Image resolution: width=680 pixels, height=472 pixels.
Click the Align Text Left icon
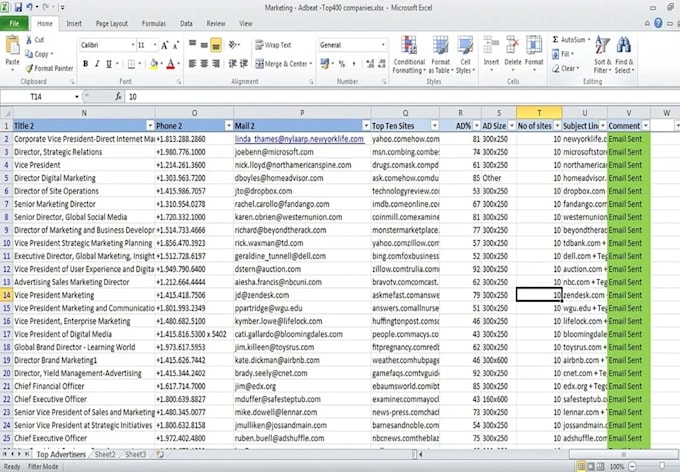[193, 64]
